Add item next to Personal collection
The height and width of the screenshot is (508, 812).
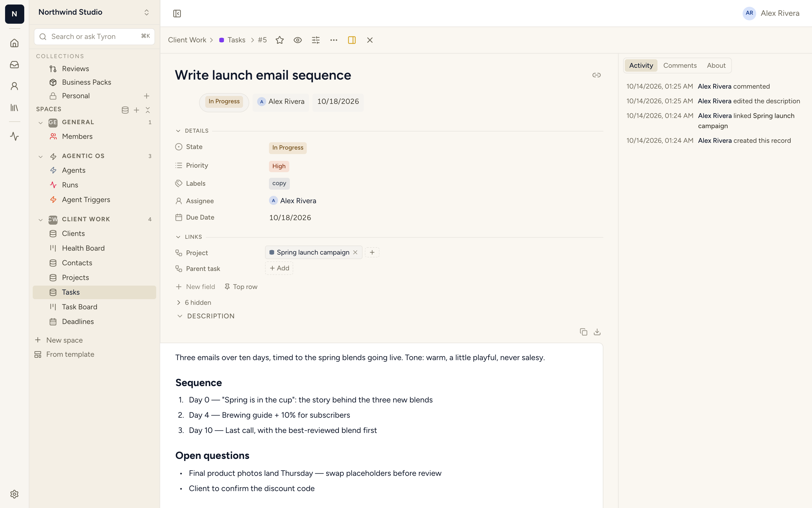pyautogui.click(x=147, y=96)
